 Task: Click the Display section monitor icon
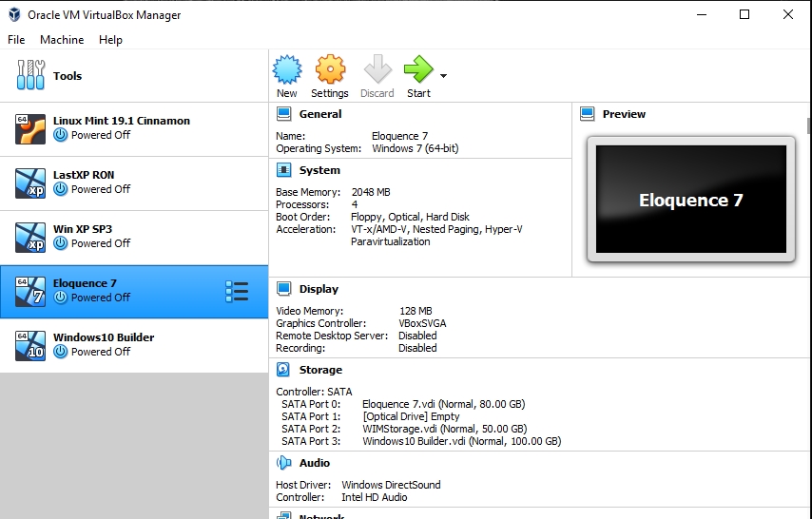(x=283, y=289)
